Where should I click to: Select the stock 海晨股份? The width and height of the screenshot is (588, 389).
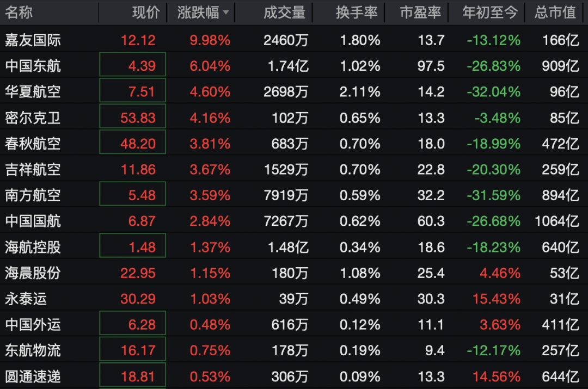33,273
